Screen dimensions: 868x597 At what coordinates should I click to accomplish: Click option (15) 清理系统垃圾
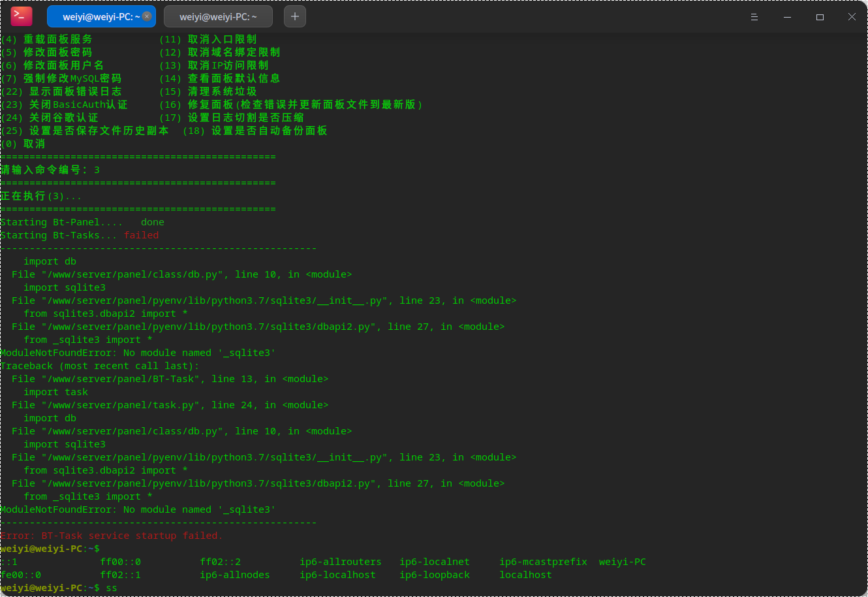[208, 91]
